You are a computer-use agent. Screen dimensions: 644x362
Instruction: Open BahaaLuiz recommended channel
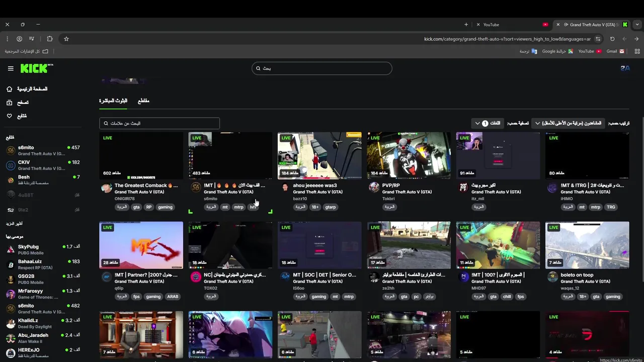click(x=43, y=264)
